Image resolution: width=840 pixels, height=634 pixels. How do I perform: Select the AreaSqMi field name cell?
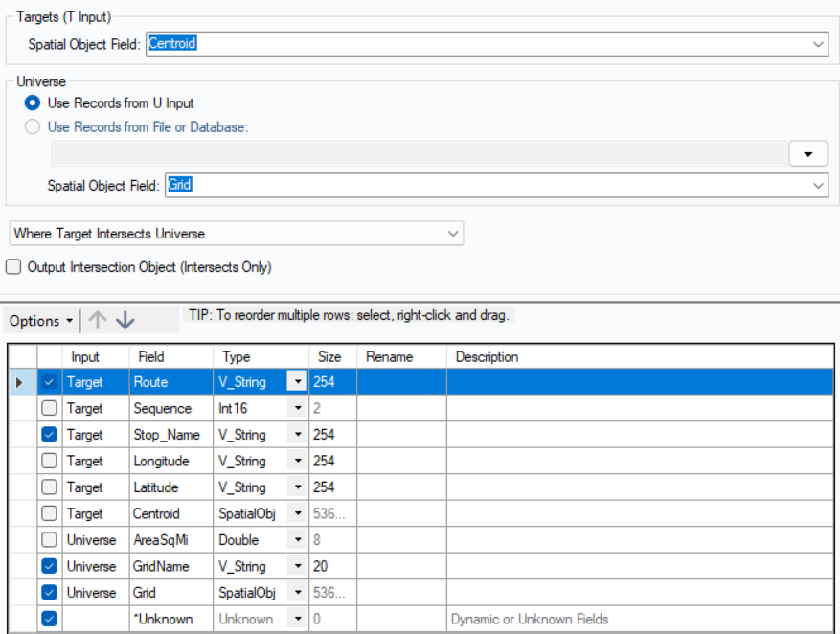[x=170, y=539]
